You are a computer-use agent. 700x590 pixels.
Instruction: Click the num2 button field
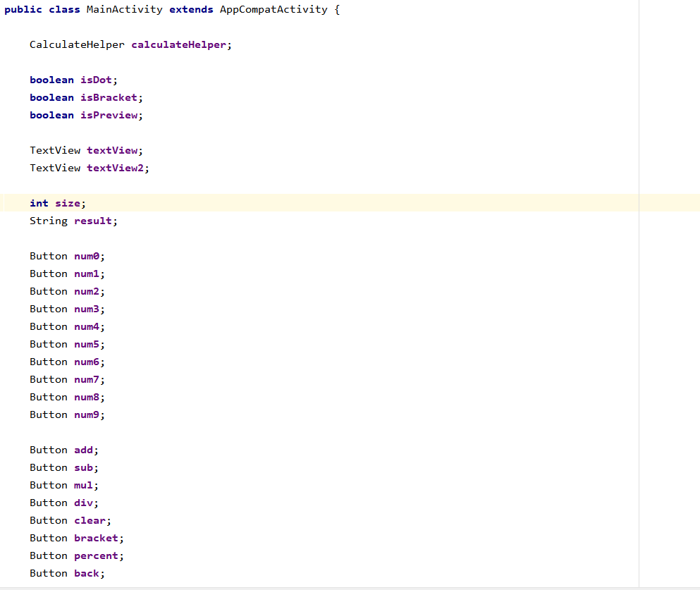point(87,291)
